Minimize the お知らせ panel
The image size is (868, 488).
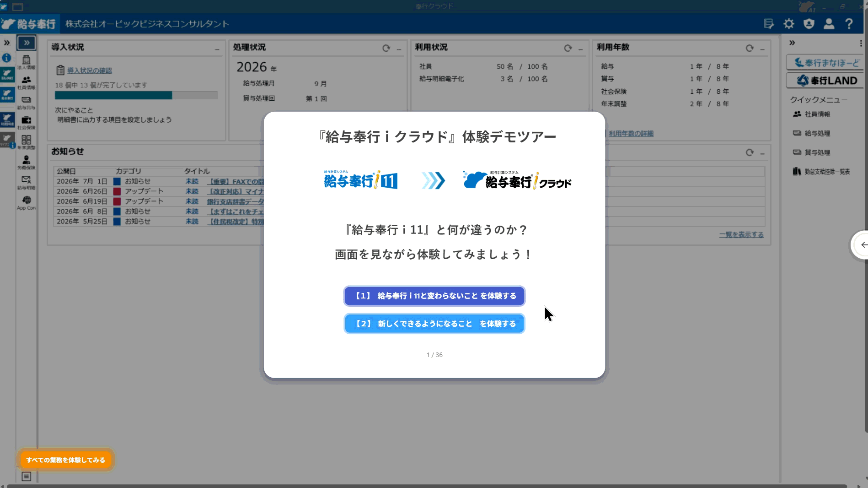click(762, 153)
